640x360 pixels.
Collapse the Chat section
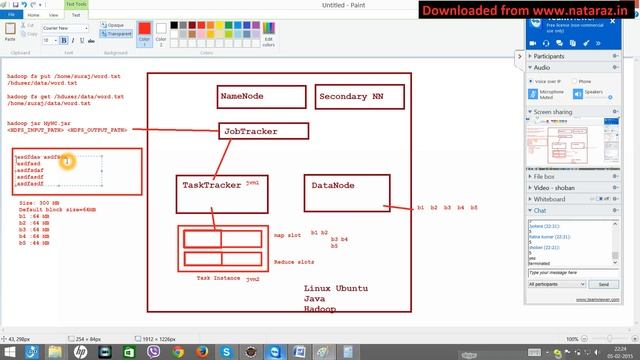[x=530, y=210]
